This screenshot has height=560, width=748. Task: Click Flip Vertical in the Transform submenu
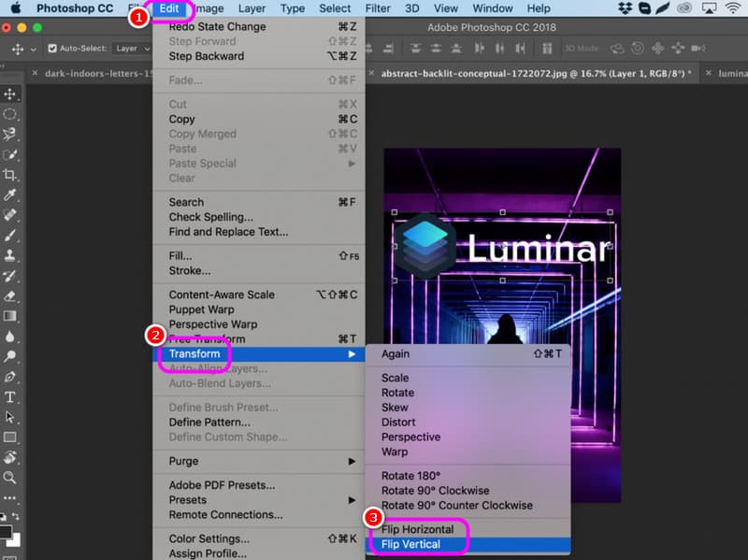[x=410, y=544]
